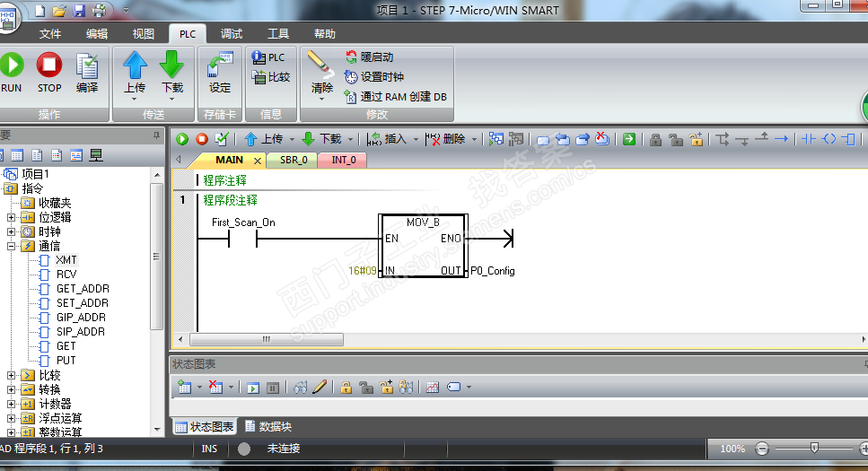Click Open folder icon in quick access
The height and width of the screenshot is (471, 868).
click(59, 10)
